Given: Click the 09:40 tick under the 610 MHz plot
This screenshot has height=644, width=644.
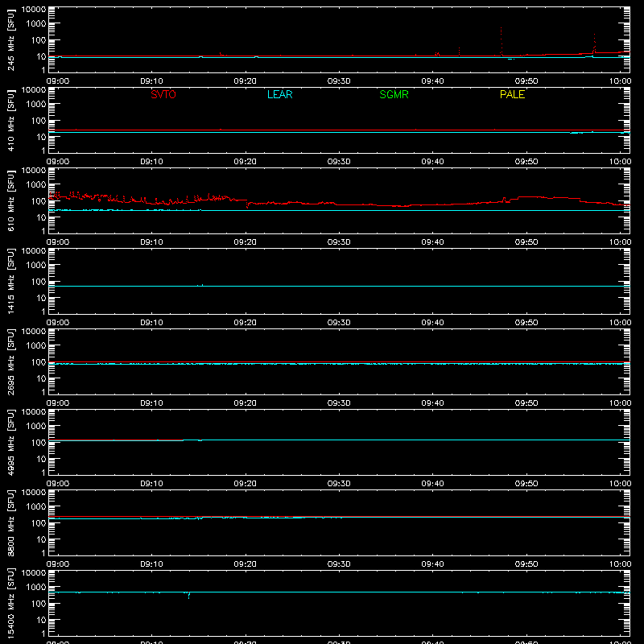Looking at the screenshot, I should (432, 242).
